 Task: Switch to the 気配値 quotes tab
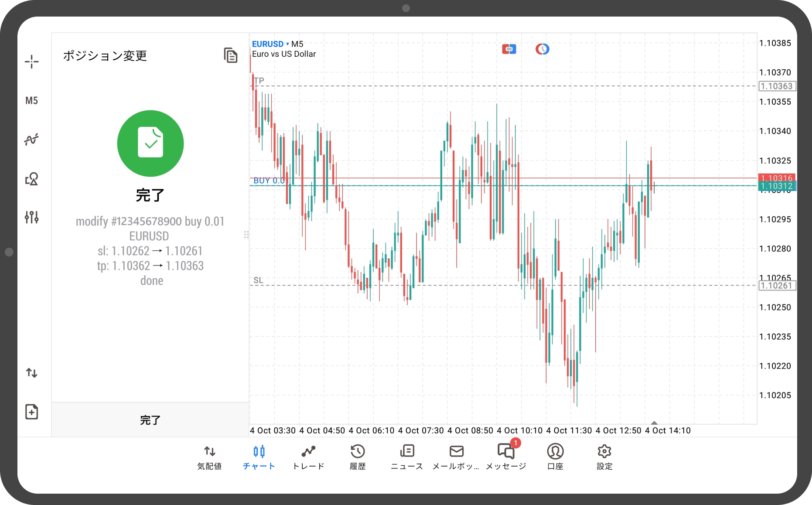[210, 457]
